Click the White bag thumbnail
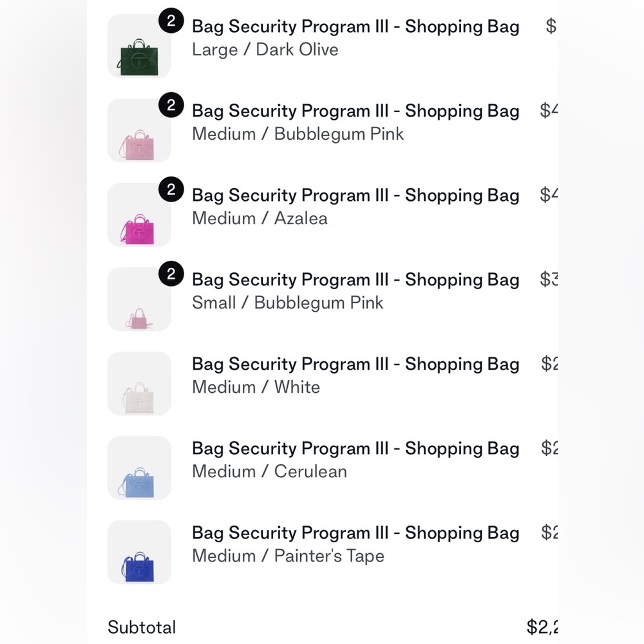Screen dimensions: 644x644 pyautogui.click(x=139, y=384)
